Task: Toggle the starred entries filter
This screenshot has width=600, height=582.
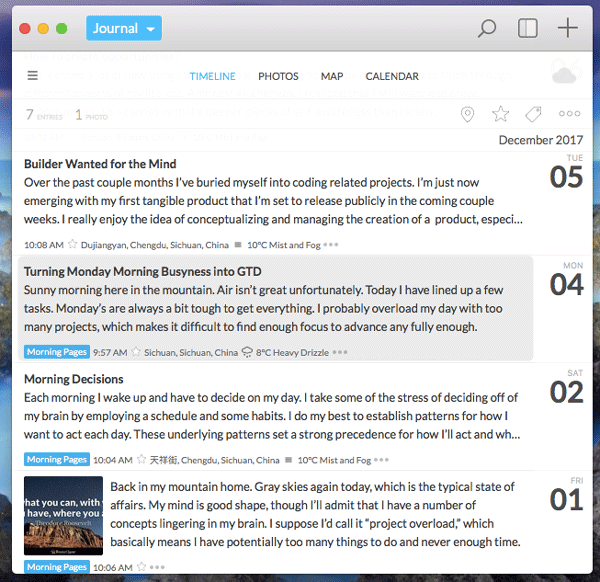Action: pos(500,115)
